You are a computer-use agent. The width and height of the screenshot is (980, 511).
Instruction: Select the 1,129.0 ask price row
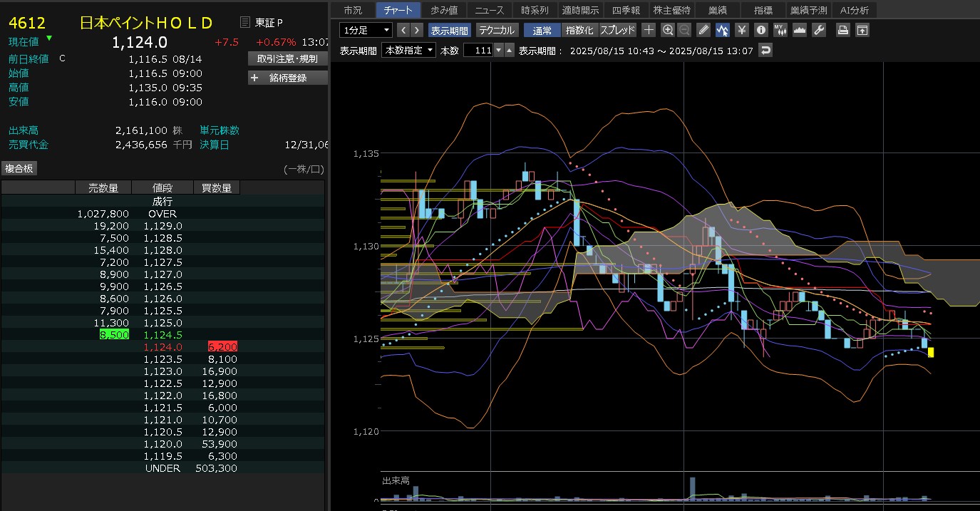163,226
